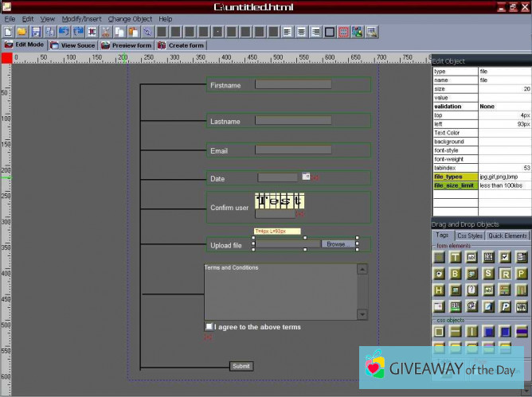Click the Browse button in Upload file

coord(338,244)
